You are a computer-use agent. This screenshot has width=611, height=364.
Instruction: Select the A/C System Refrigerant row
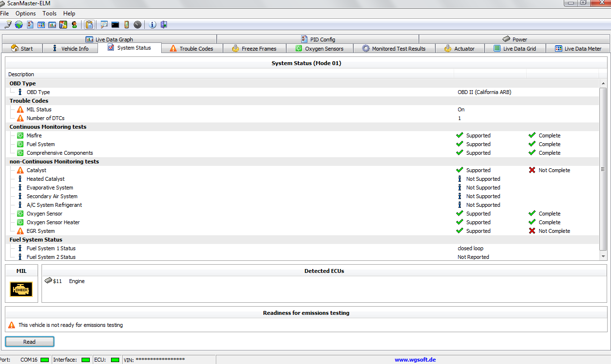(x=303, y=205)
